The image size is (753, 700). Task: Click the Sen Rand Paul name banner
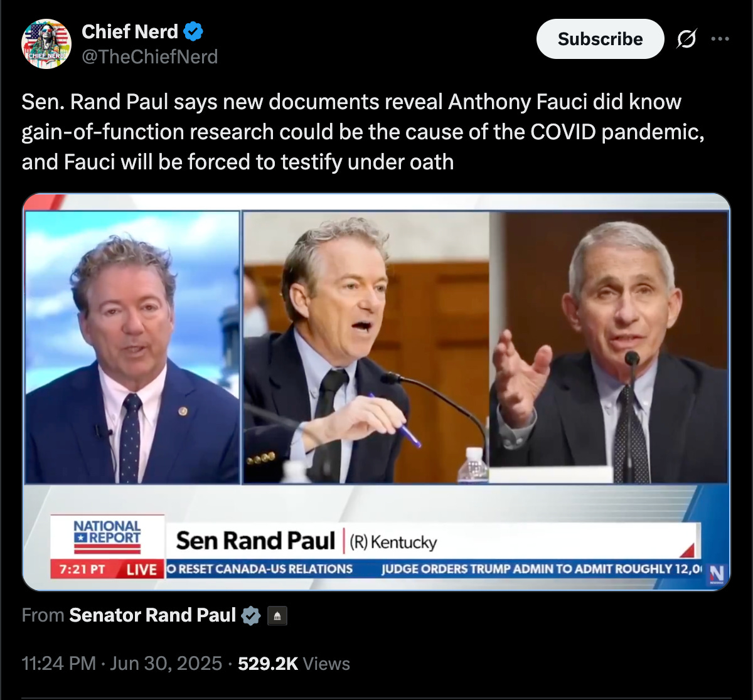pos(306,541)
